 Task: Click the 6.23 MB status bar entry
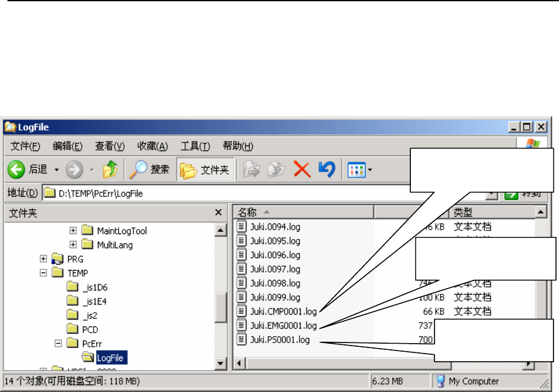[387, 381]
